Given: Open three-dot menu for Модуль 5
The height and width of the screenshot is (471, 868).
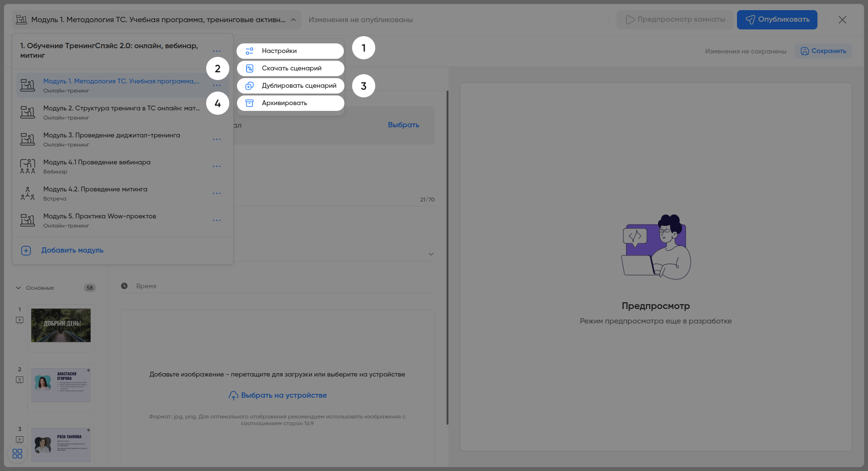Looking at the screenshot, I should [x=217, y=220].
